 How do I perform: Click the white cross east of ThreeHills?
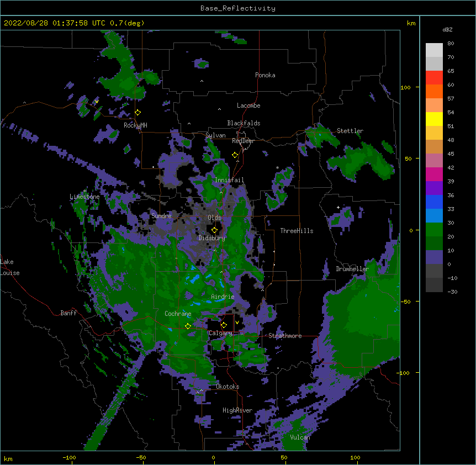pyautogui.click(x=338, y=207)
